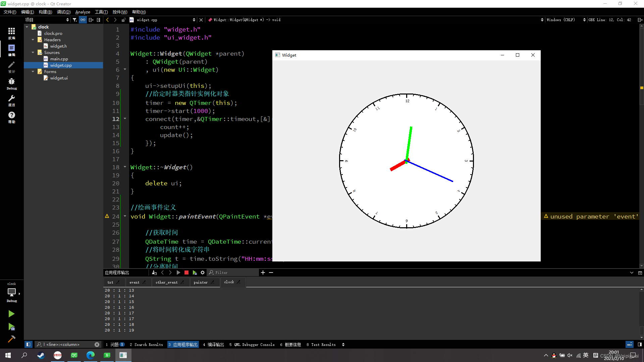Image resolution: width=644 pixels, height=362 pixels.
Task: Click the green Run button
Action: (x=11, y=314)
